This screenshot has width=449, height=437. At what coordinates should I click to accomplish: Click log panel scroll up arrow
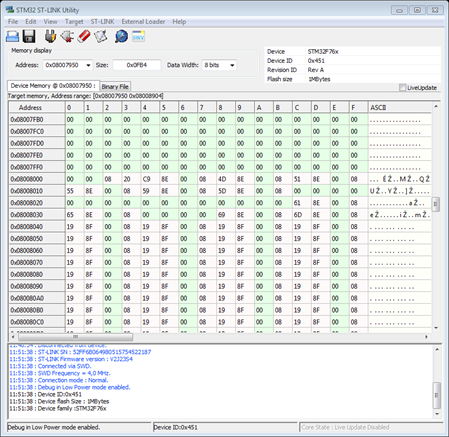point(437,349)
